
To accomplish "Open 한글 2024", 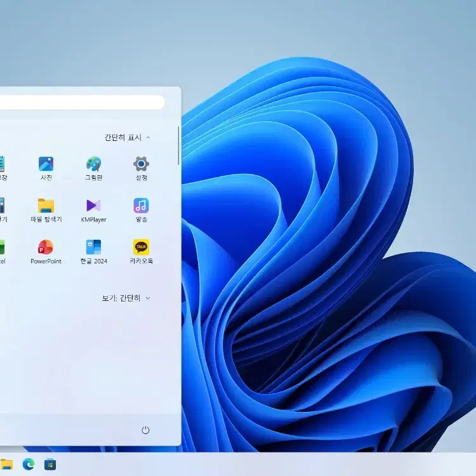I will pyautogui.click(x=93, y=252).
